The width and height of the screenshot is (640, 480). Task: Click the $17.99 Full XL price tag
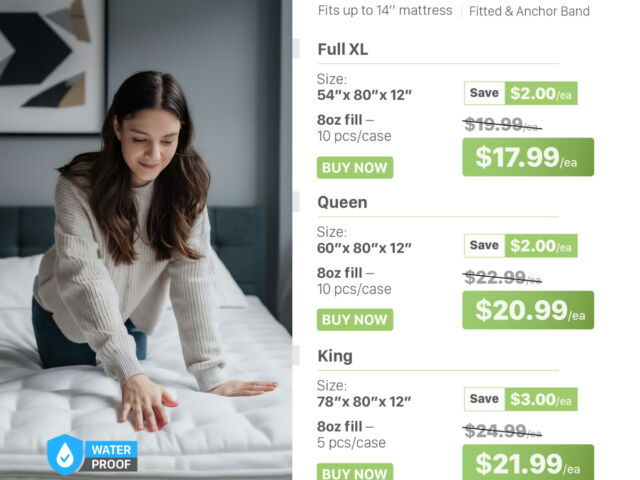pyautogui.click(x=528, y=157)
